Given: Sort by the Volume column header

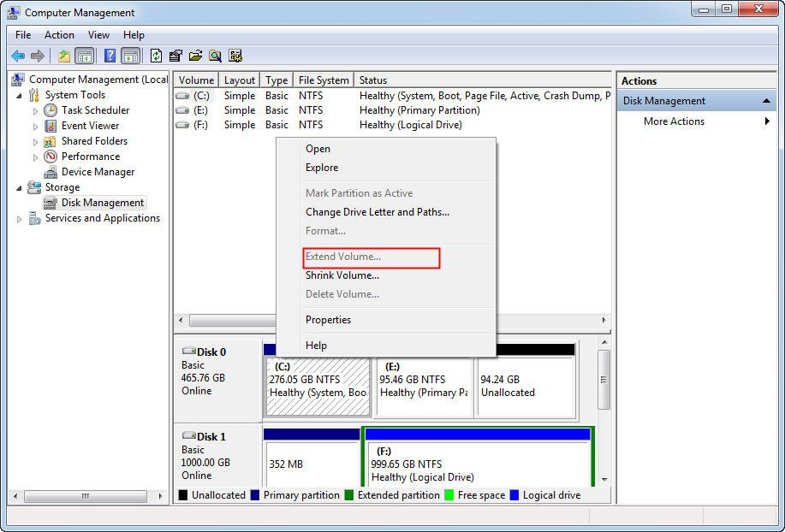Looking at the screenshot, I should point(196,80).
